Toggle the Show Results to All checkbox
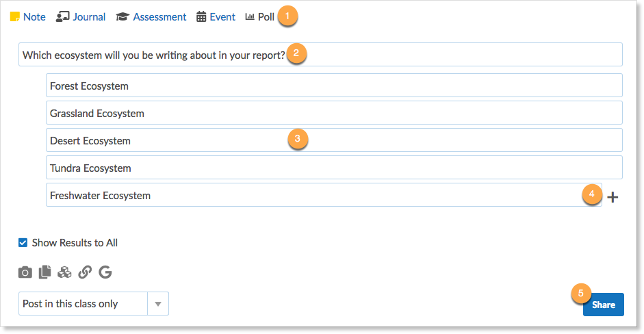 pyautogui.click(x=23, y=242)
